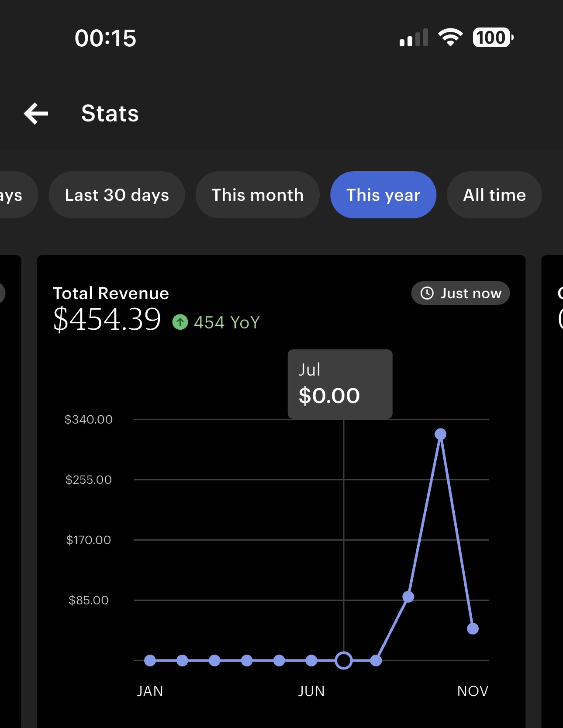Tap the January data point on chart

(150, 660)
